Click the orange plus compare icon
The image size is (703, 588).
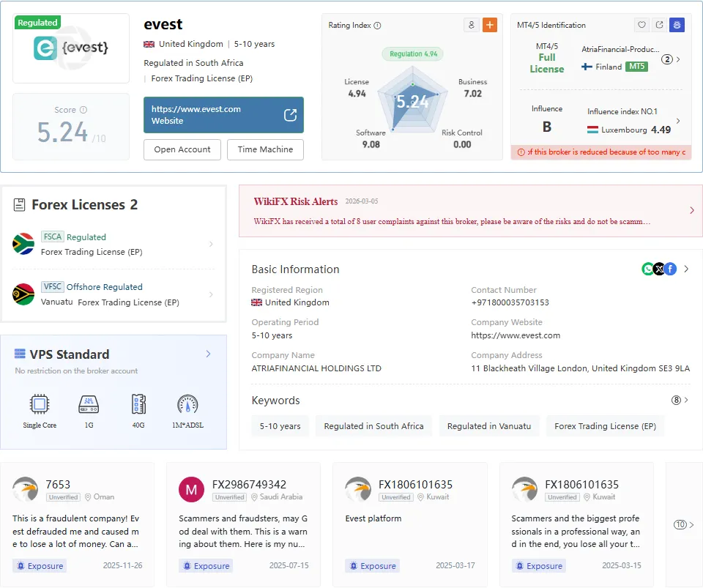[490, 25]
